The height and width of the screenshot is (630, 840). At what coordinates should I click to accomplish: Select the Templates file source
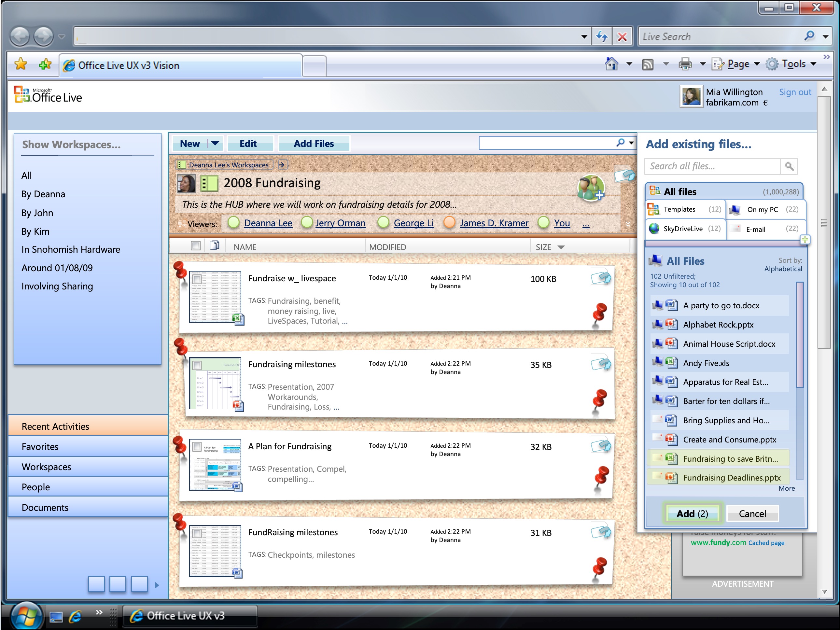coord(685,210)
